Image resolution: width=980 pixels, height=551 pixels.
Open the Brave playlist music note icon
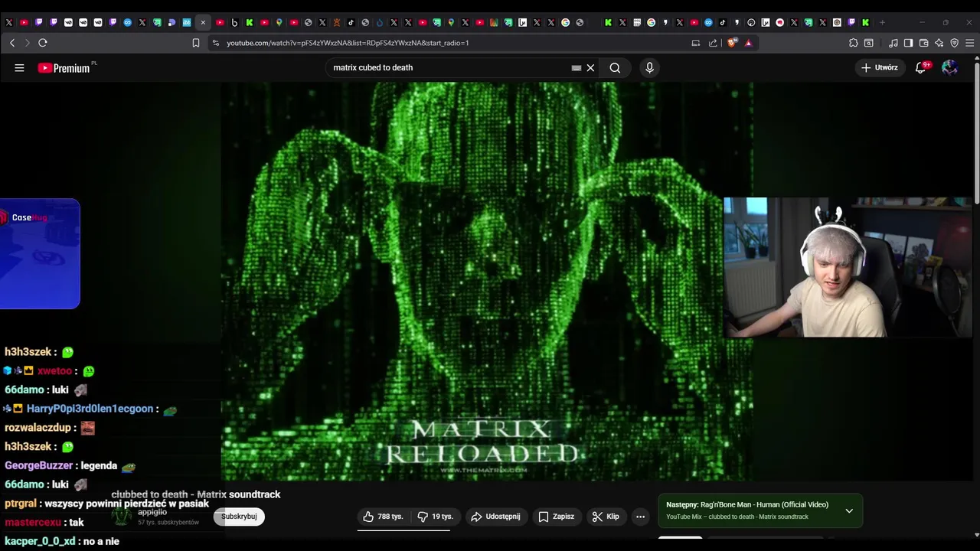[893, 43]
